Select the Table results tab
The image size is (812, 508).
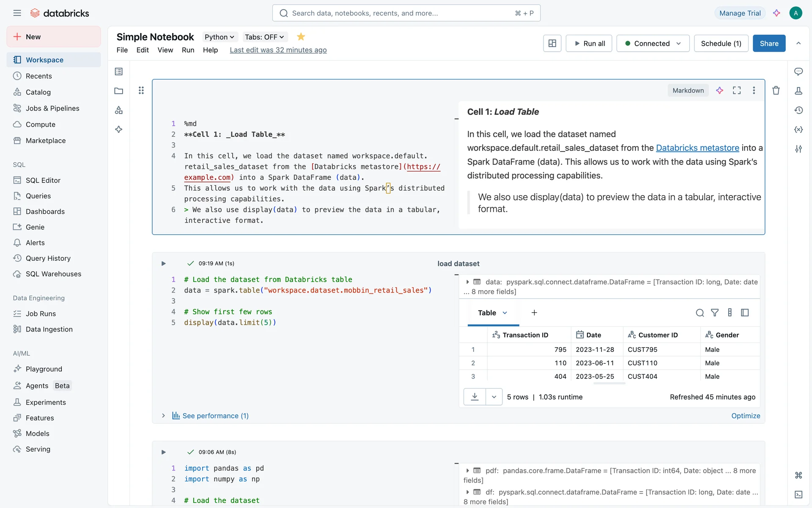point(487,313)
